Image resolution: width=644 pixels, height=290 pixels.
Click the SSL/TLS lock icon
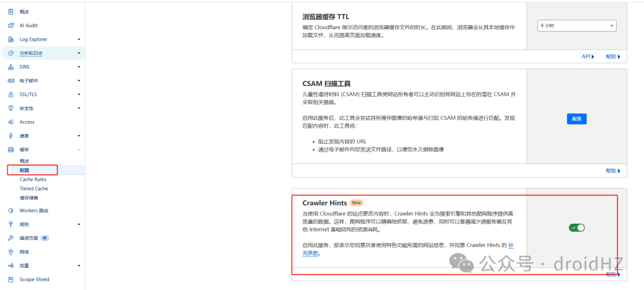pyautogui.click(x=11, y=94)
